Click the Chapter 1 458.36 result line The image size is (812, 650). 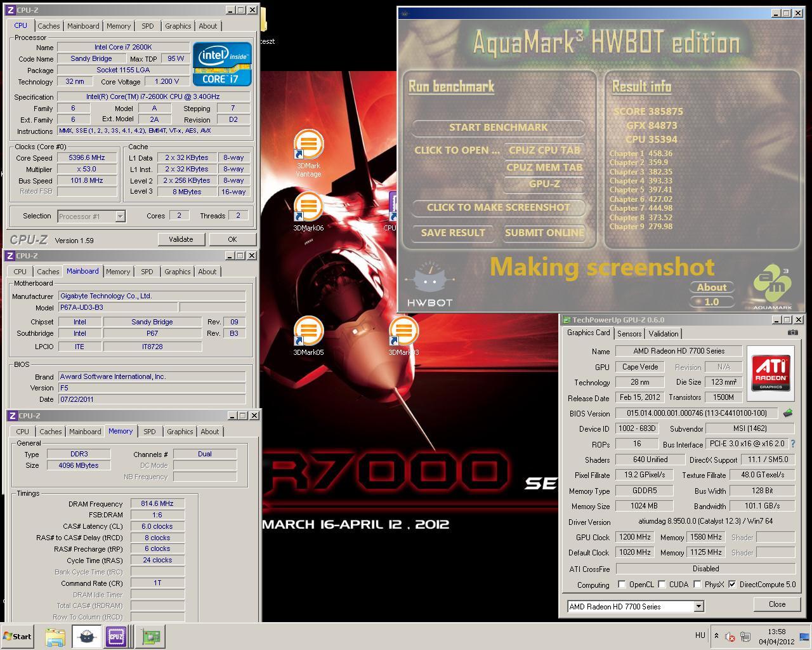click(641, 154)
